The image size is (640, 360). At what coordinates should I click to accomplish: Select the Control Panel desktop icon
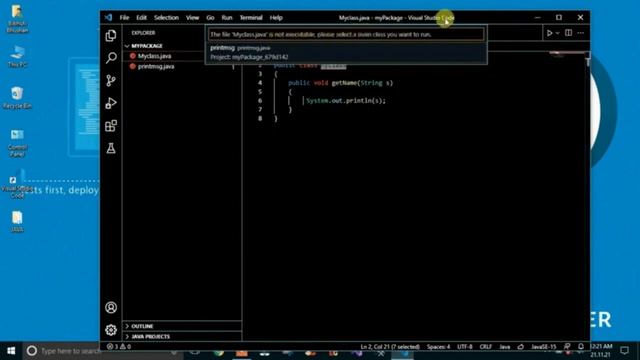coord(17,143)
